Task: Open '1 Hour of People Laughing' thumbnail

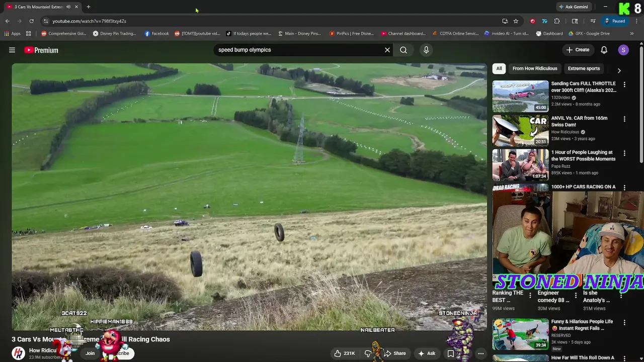Action: pos(520,165)
